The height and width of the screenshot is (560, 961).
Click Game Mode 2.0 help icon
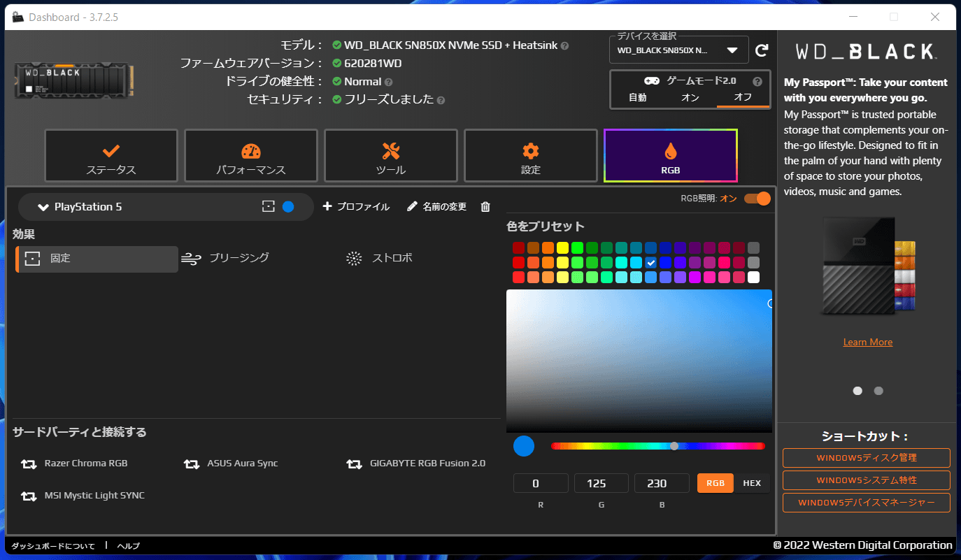pyautogui.click(x=757, y=81)
